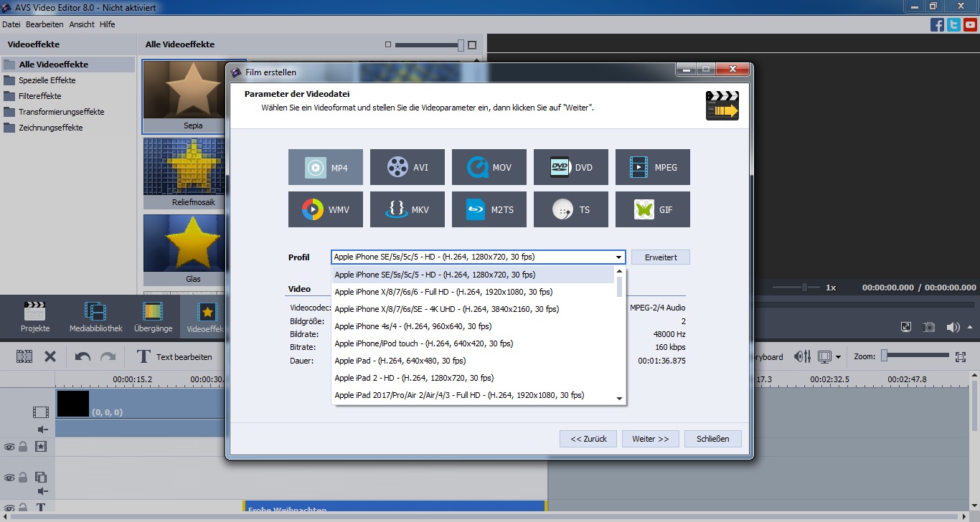Adjust the 1x playback speed slider
Viewport: 980px width, 522px height.
point(796,287)
